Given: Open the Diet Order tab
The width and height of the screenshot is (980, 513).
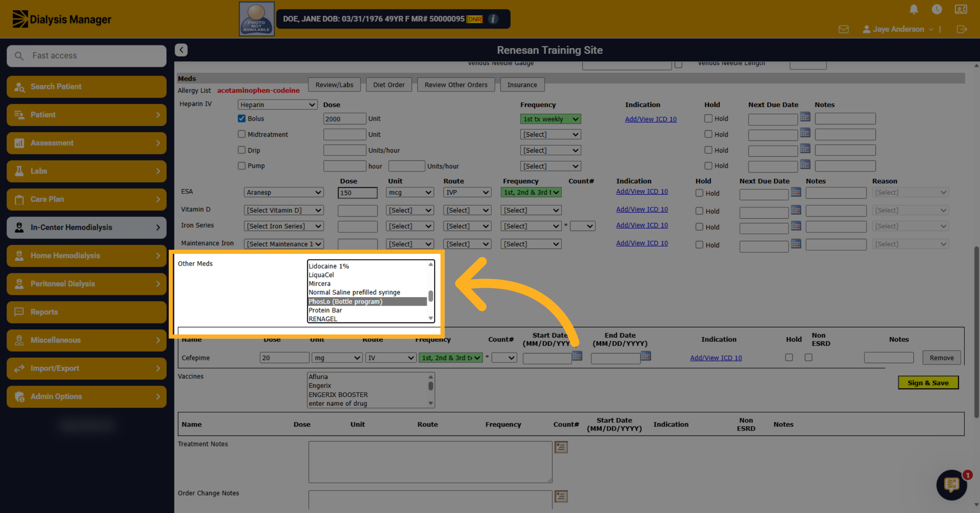Looking at the screenshot, I should coord(389,85).
